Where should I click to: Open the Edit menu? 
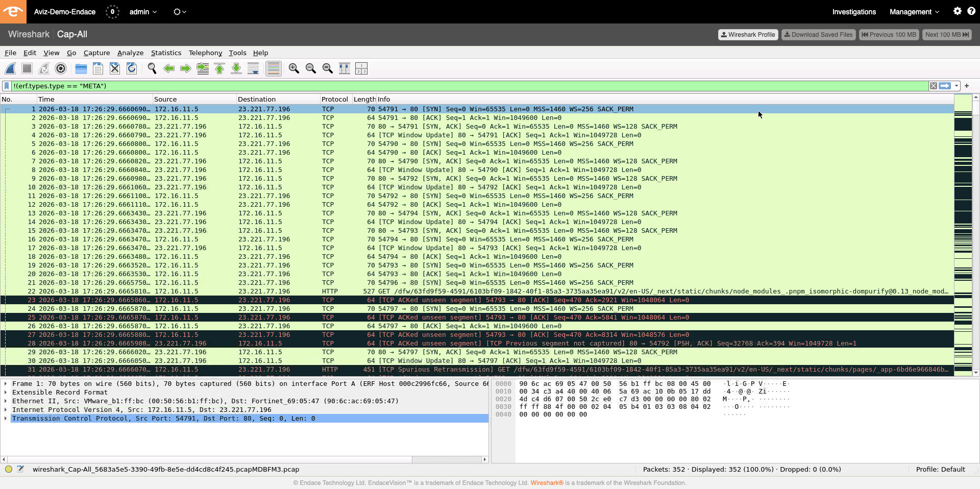(x=30, y=53)
